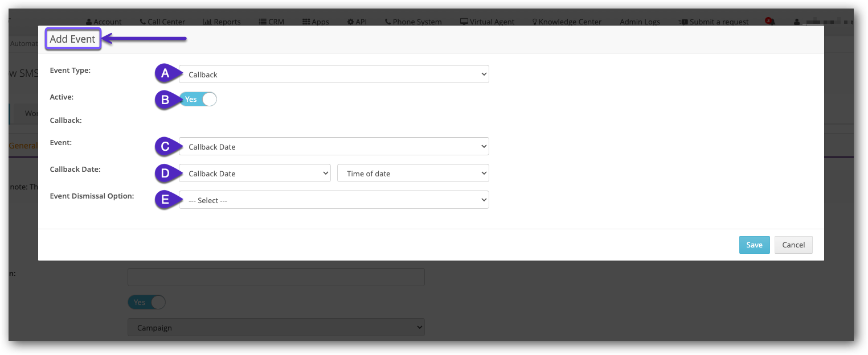Click the empty text input on background page
This screenshot has height=355, width=868.
276,277
